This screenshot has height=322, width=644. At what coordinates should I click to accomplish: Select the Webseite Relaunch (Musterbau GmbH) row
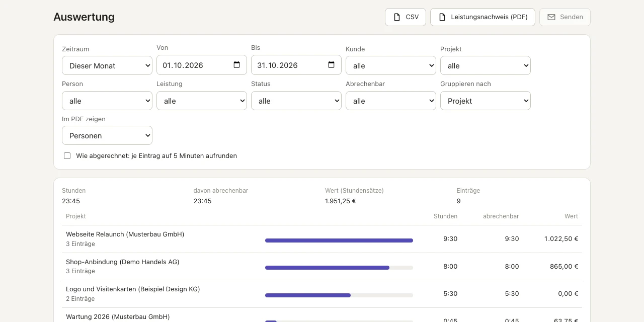click(x=322, y=239)
